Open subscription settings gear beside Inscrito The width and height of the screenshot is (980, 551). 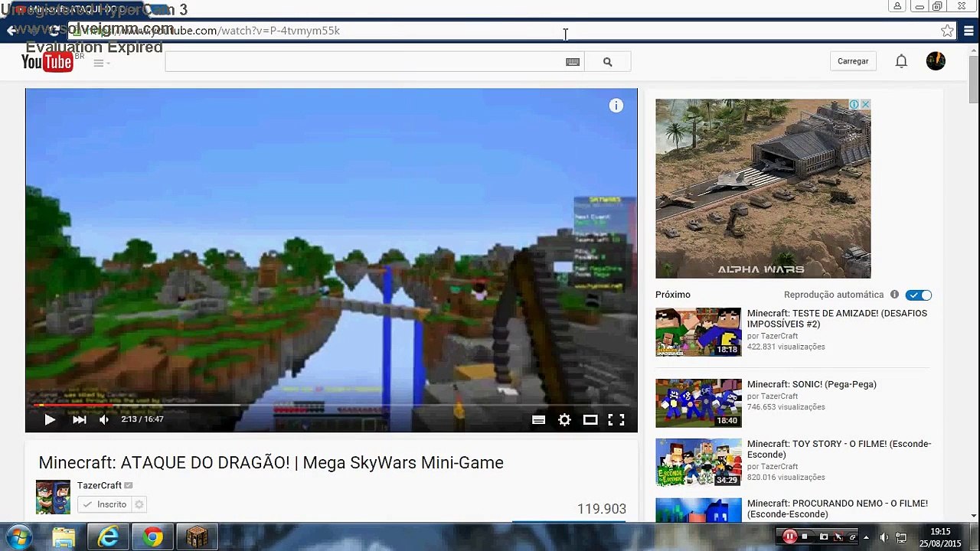[x=139, y=504]
